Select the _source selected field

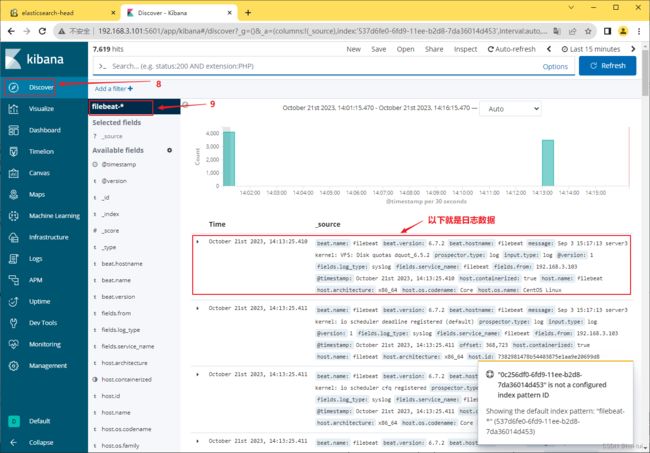[112, 136]
